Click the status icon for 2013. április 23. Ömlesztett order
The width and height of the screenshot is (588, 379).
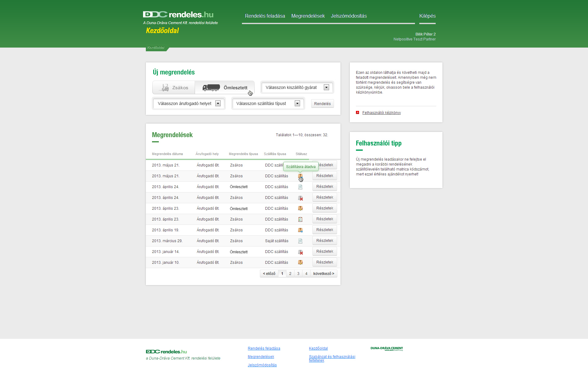[300, 208]
